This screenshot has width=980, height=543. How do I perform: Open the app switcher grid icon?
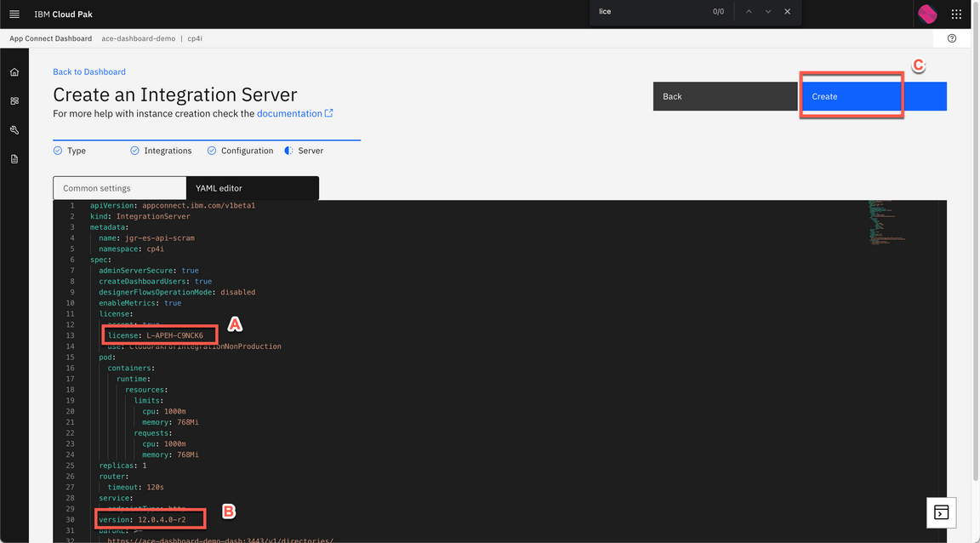coord(956,14)
